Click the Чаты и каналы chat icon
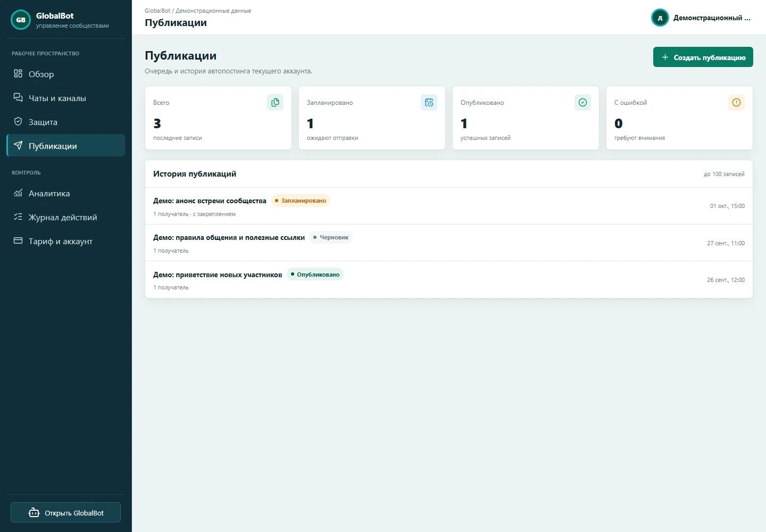The width and height of the screenshot is (766, 532). tap(18, 97)
